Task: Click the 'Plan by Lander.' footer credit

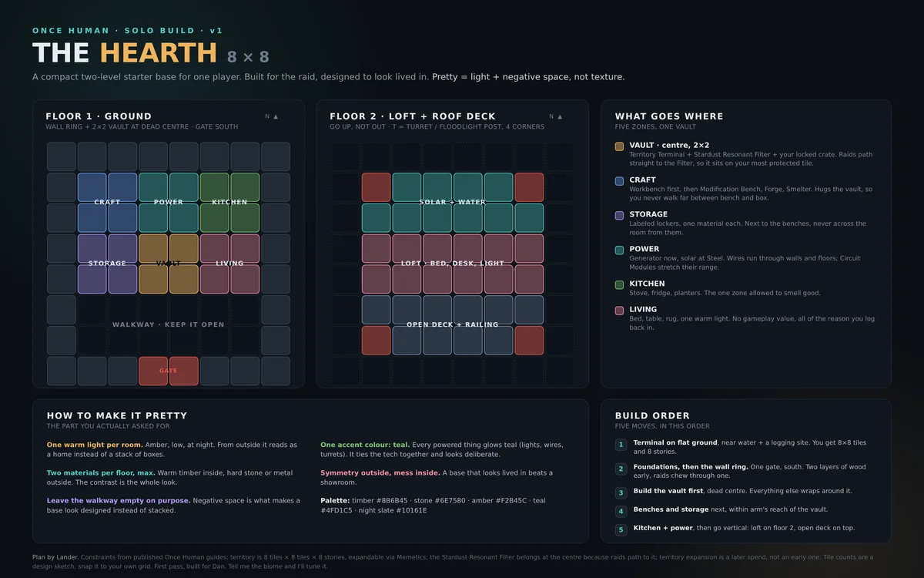Action: coord(55,556)
